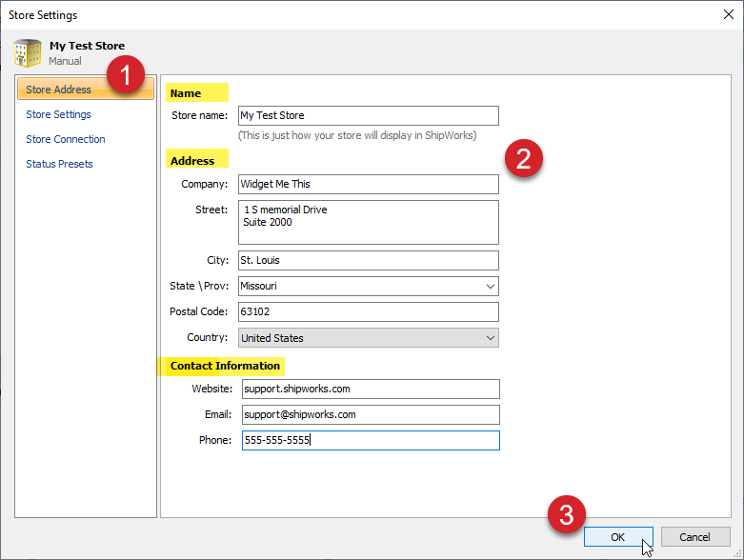Click the Store name label
744x560 pixels.
199,115
